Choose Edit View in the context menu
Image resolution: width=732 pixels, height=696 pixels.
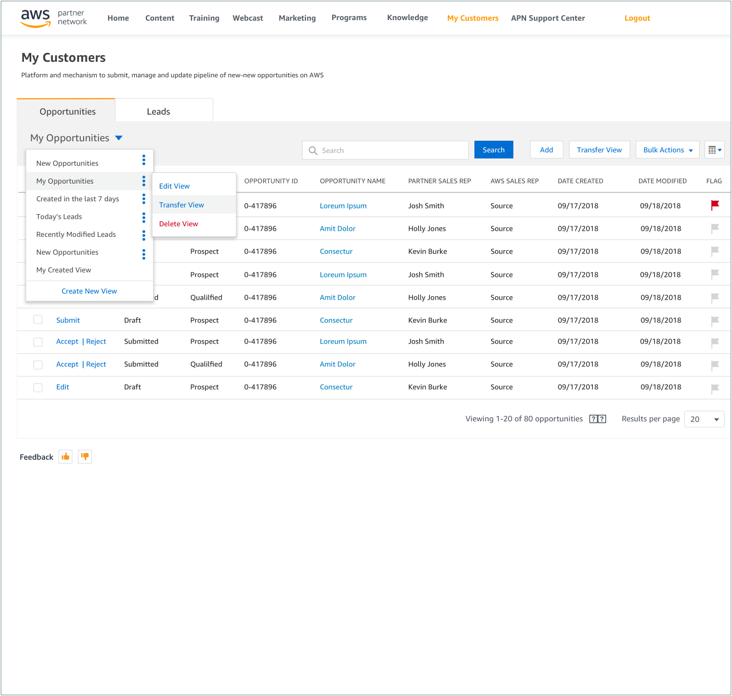click(x=174, y=186)
